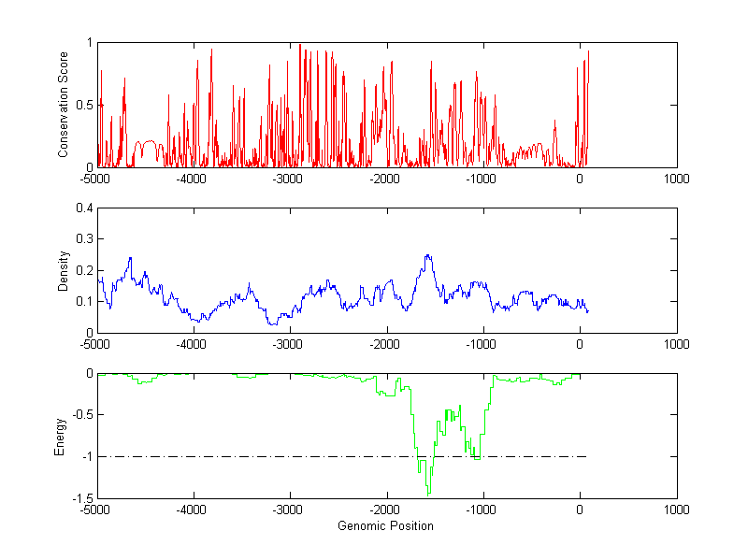Click the -1 tick label on Energy axis
This screenshot has width=748, height=560.
point(87,457)
